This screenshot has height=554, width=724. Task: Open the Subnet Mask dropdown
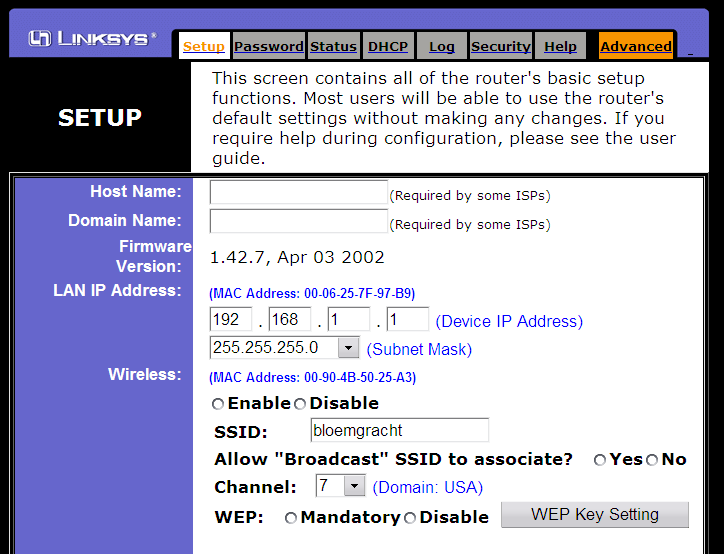pos(348,348)
